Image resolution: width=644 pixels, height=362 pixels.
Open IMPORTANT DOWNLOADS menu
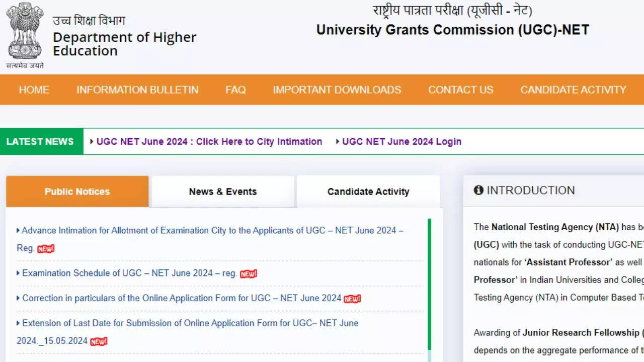(337, 90)
